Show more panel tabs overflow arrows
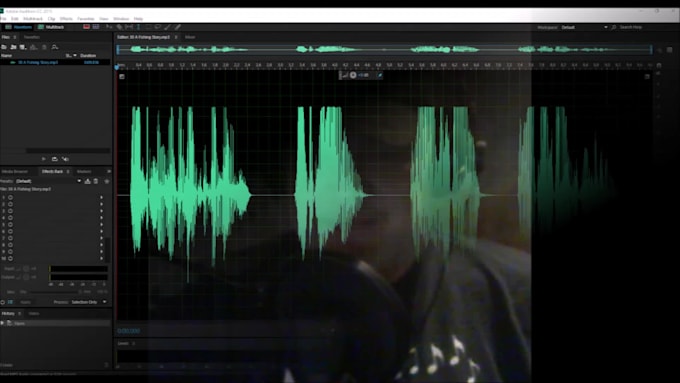This screenshot has height=383, width=680. [109, 171]
